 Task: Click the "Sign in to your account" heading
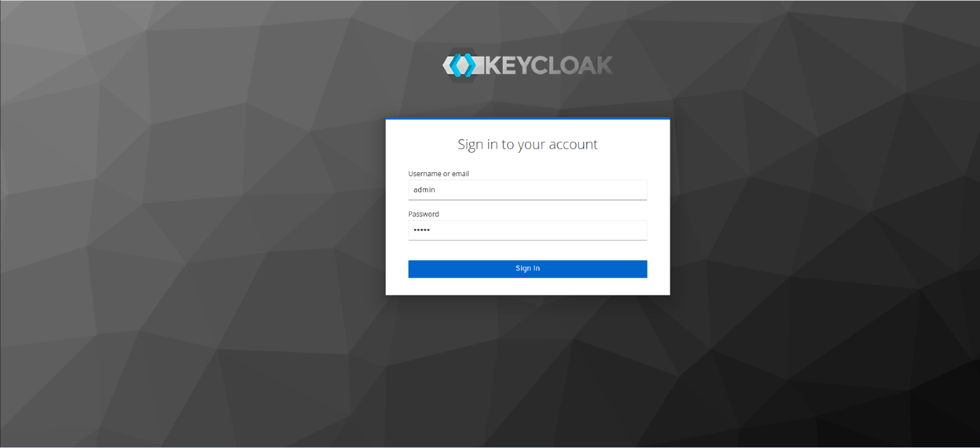[528, 144]
